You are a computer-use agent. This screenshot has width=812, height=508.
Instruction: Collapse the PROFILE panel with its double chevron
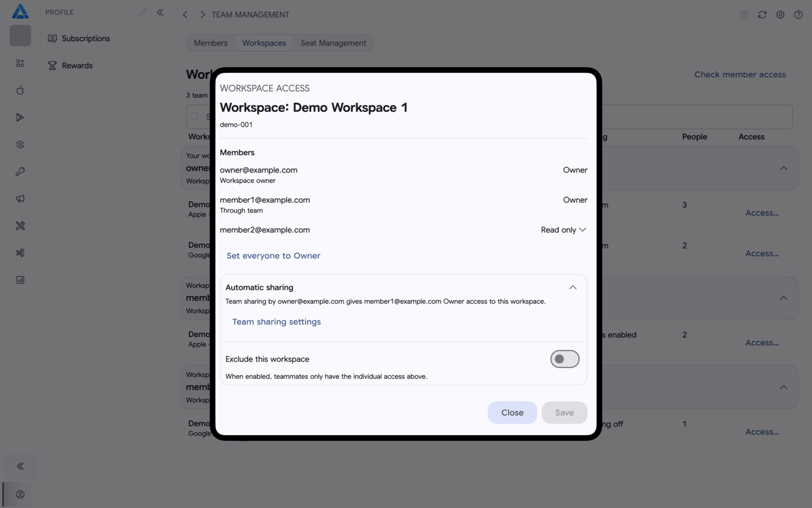160,12
